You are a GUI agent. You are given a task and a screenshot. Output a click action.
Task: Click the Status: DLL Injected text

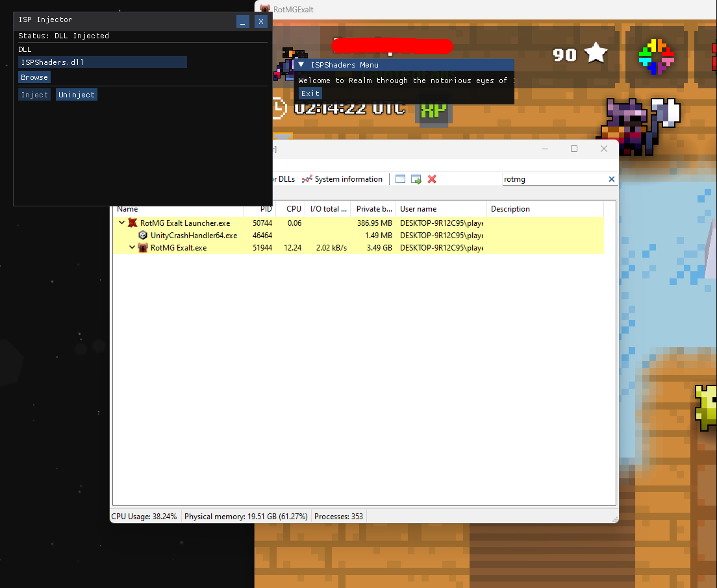click(64, 36)
